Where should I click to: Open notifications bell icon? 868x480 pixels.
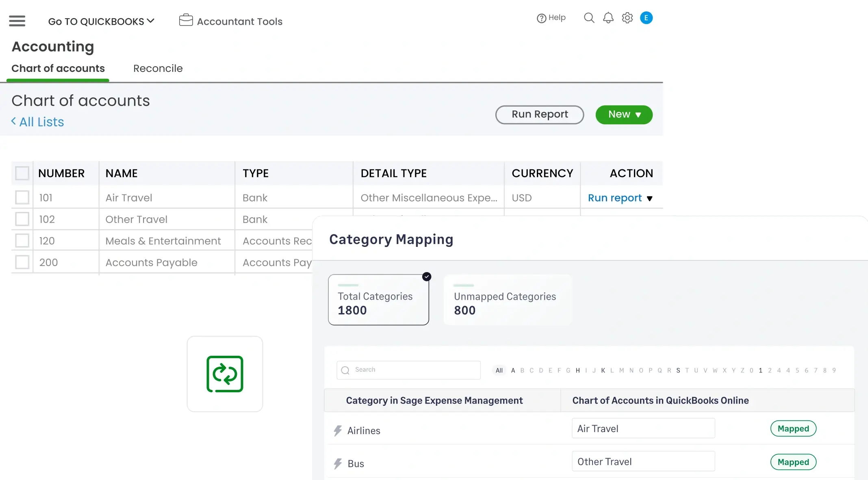pyautogui.click(x=608, y=18)
